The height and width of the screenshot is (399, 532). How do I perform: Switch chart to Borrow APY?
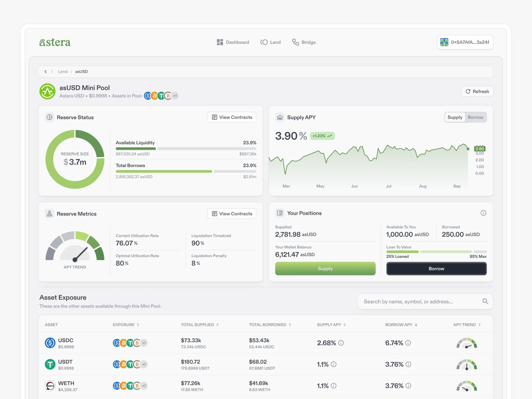coord(475,117)
